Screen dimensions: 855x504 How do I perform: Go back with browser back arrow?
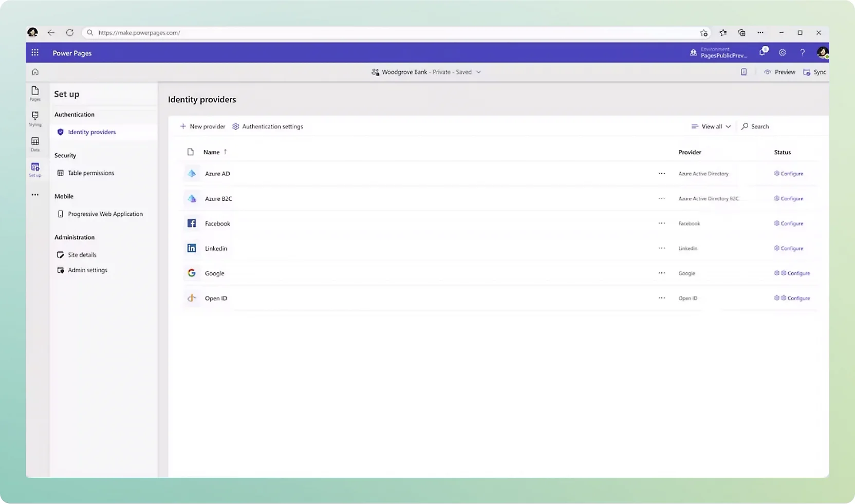pyautogui.click(x=51, y=32)
